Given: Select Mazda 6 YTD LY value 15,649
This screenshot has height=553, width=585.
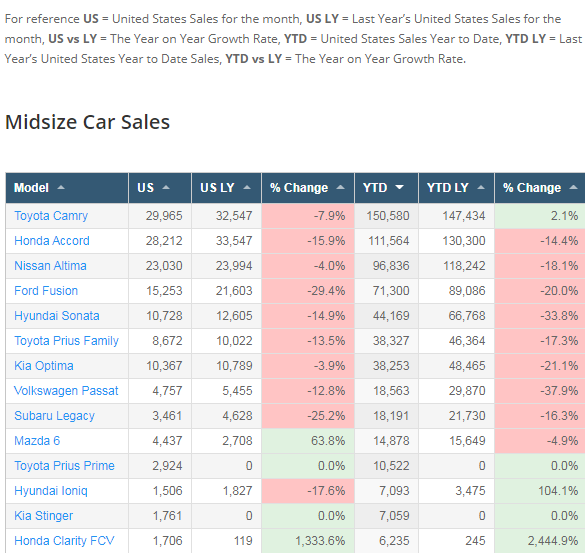Looking at the screenshot, I should click(x=467, y=441).
